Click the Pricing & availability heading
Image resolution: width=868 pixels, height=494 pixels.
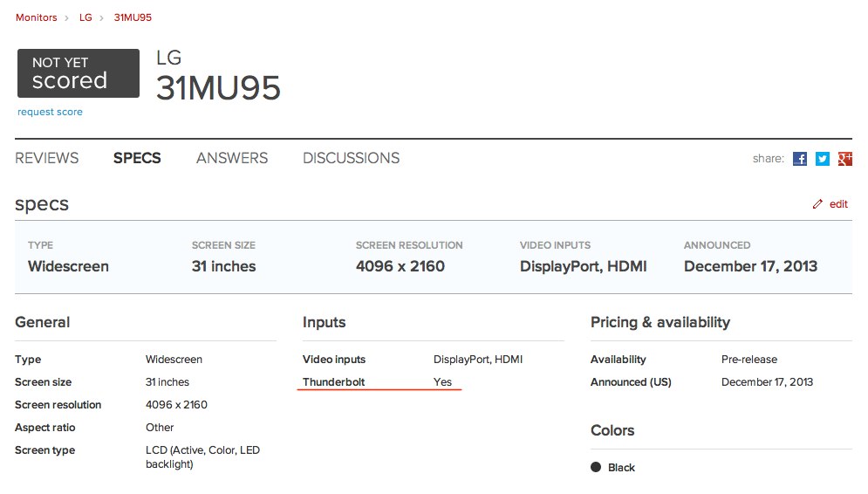(x=660, y=322)
